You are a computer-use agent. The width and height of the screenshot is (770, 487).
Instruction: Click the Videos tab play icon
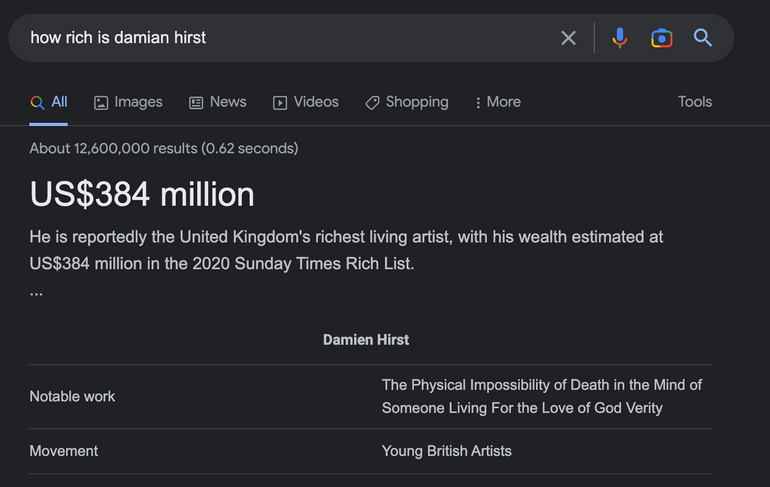coord(280,102)
